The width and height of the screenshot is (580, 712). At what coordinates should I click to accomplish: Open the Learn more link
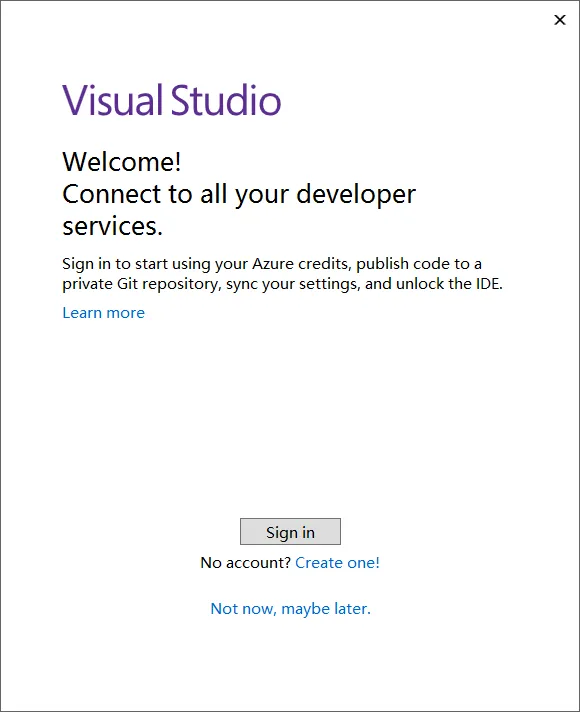click(104, 313)
